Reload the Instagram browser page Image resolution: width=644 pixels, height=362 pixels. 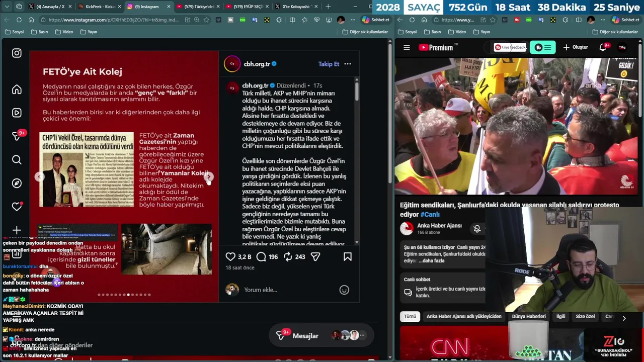click(19, 20)
